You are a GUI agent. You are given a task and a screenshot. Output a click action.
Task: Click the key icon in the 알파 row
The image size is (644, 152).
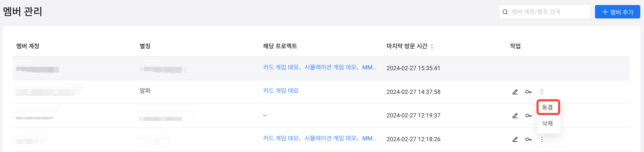[528, 92]
